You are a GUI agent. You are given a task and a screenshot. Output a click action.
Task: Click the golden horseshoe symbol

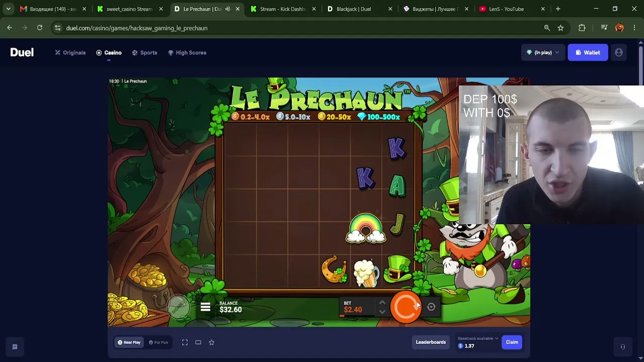334,270
